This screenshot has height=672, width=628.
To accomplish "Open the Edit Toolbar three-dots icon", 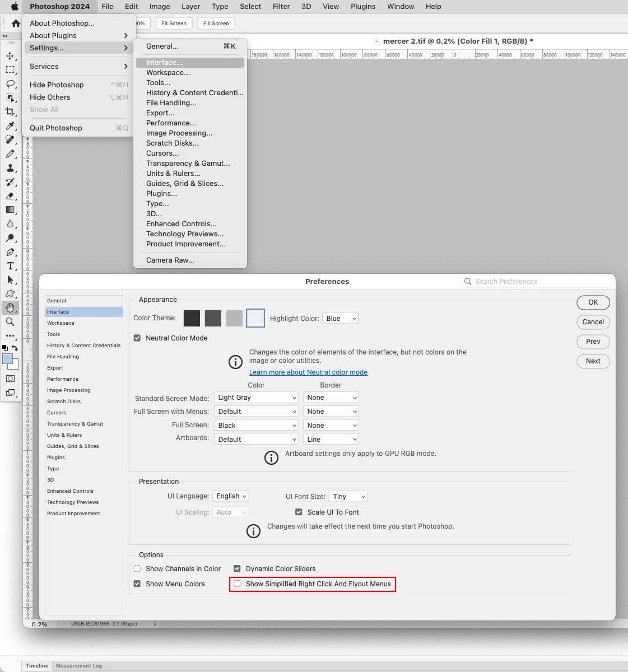I will click(x=10, y=336).
